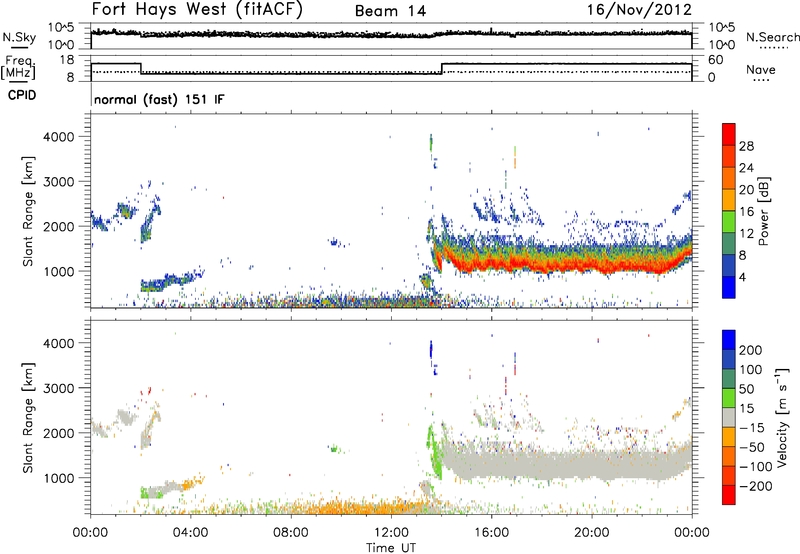Click the '-100' tick on Velocity colorbar

(756, 467)
